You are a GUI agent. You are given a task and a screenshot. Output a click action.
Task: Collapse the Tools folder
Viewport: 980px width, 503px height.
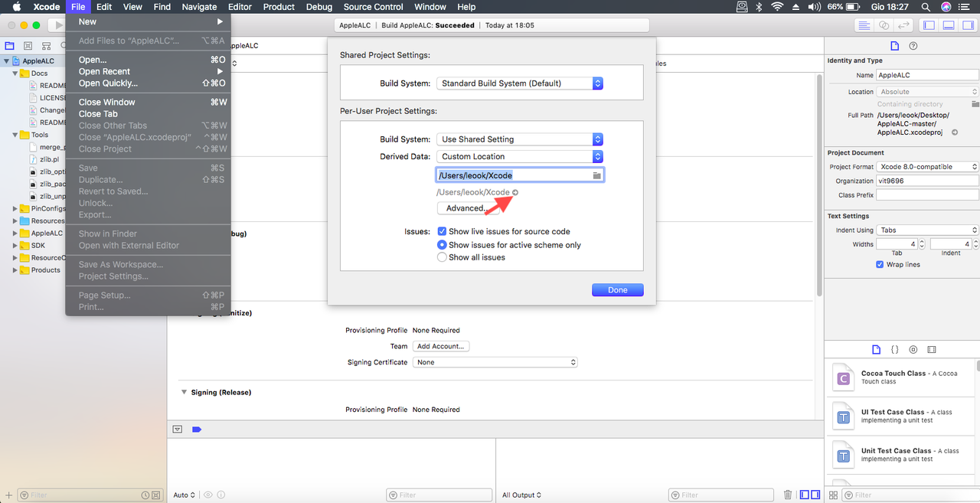[x=15, y=135]
